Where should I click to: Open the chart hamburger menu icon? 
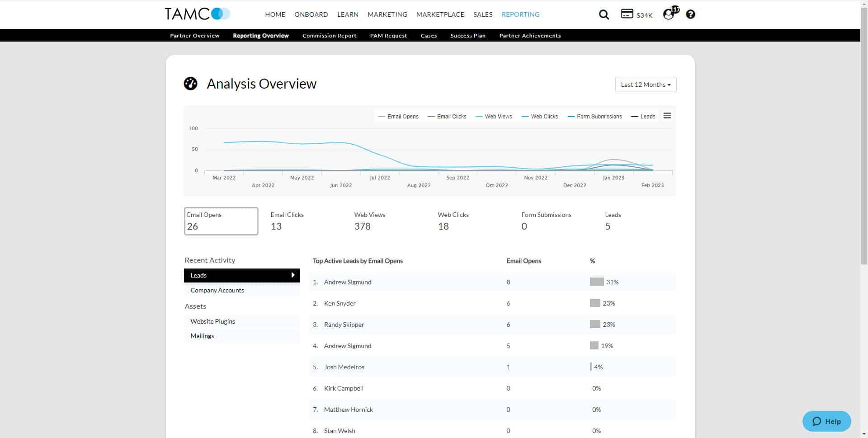pos(667,116)
